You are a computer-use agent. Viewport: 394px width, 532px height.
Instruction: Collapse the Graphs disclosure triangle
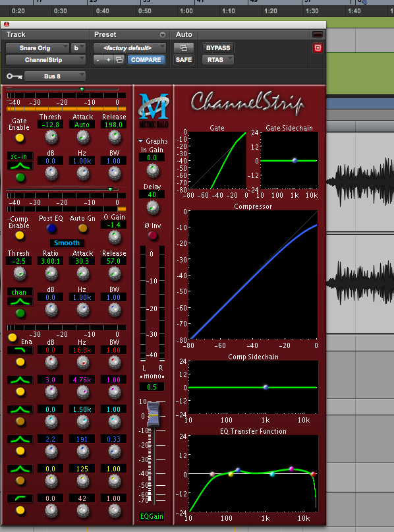tap(140, 141)
